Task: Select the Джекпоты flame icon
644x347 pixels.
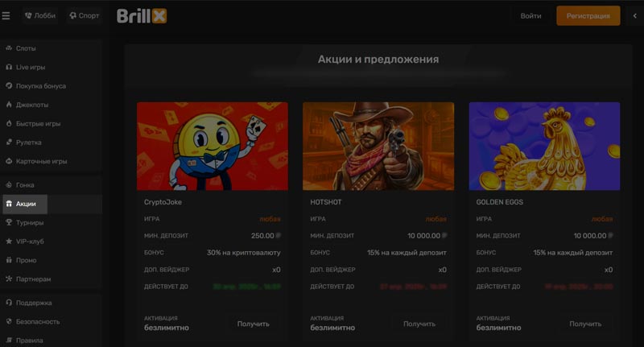Action: 9,105
